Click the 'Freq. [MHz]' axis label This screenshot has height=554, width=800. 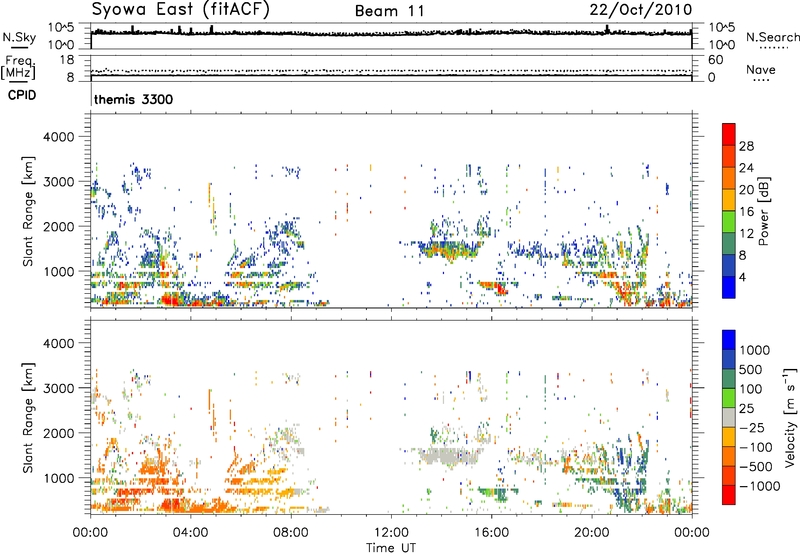click(x=20, y=68)
